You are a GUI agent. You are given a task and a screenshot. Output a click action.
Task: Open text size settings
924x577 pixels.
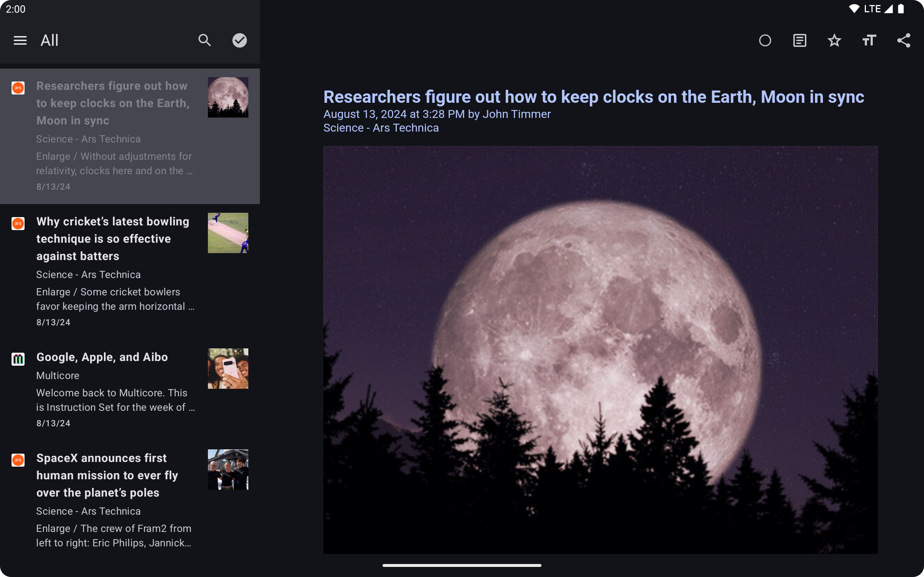tap(869, 40)
